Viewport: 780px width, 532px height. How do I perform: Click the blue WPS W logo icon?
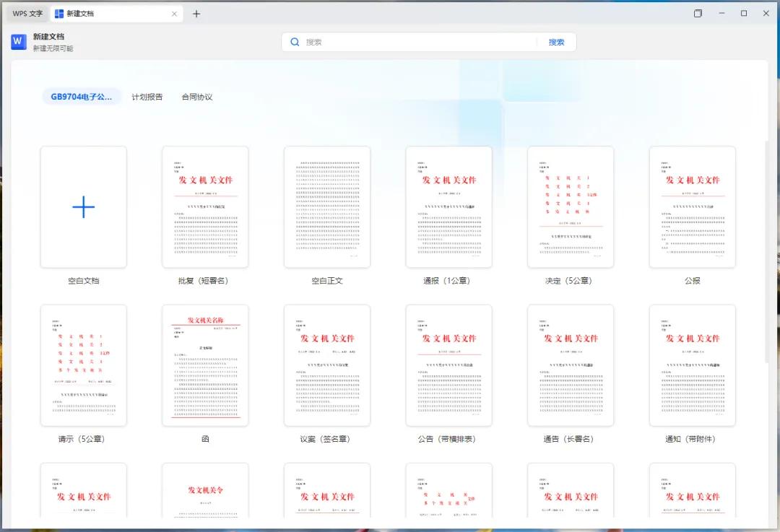[x=18, y=42]
